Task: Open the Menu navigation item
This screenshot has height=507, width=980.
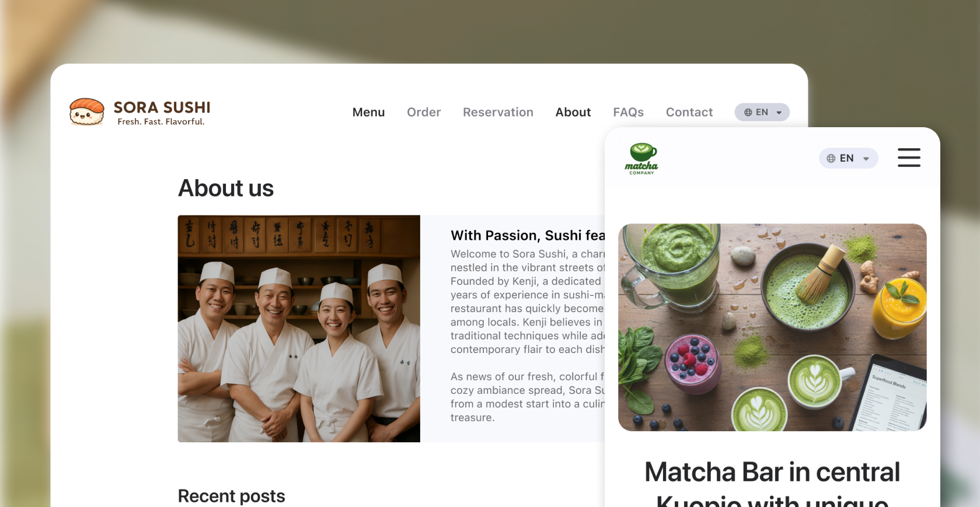Action: pyautogui.click(x=368, y=112)
